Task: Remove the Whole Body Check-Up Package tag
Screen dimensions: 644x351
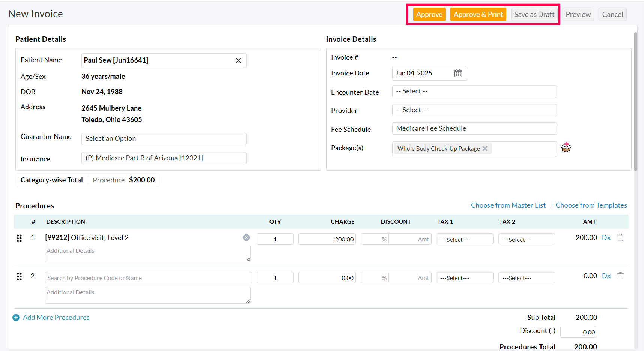Action: pyautogui.click(x=485, y=149)
